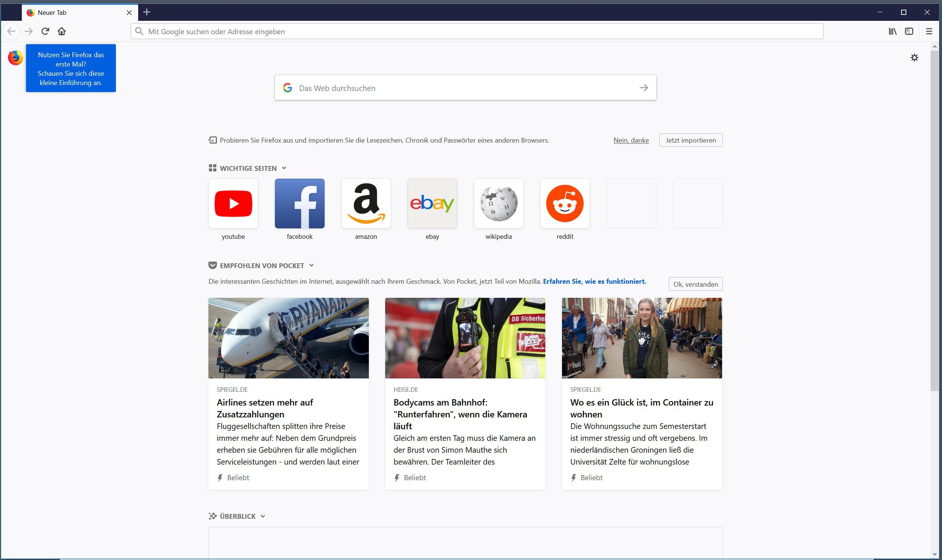Image resolution: width=942 pixels, height=560 pixels.
Task: Click the Nein, danke link
Action: pos(631,140)
